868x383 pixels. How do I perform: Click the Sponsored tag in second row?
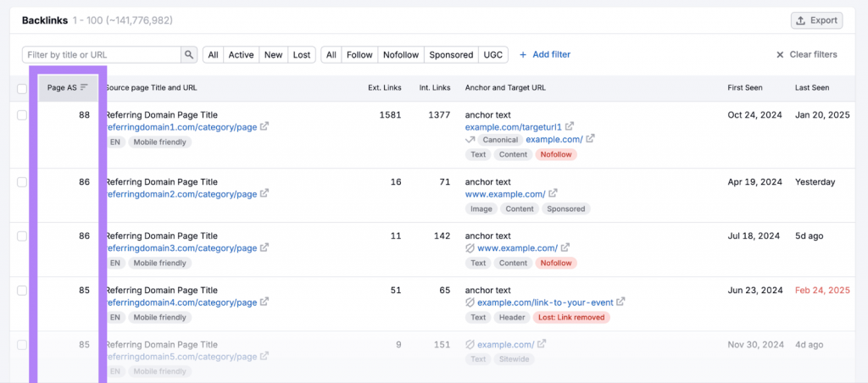pyautogui.click(x=565, y=208)
